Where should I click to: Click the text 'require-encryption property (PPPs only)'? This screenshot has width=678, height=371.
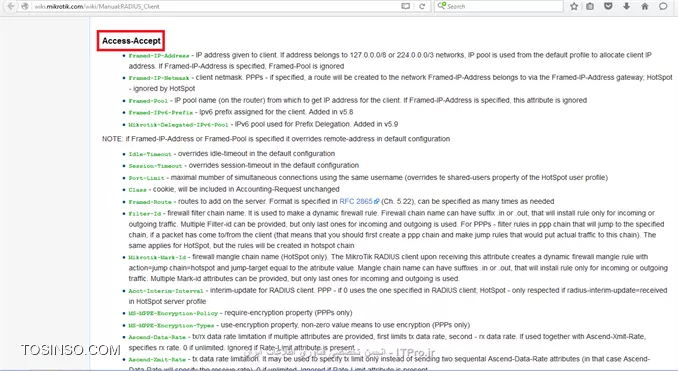288,313
